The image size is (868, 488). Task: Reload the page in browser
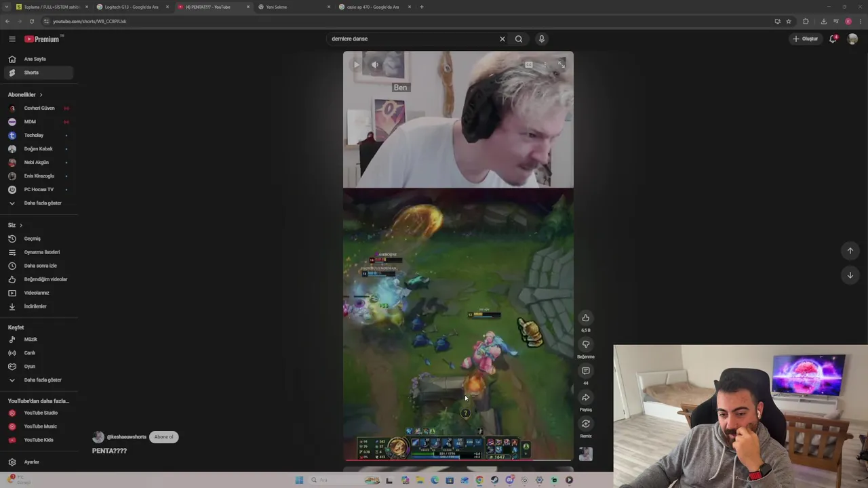[31, 21]
